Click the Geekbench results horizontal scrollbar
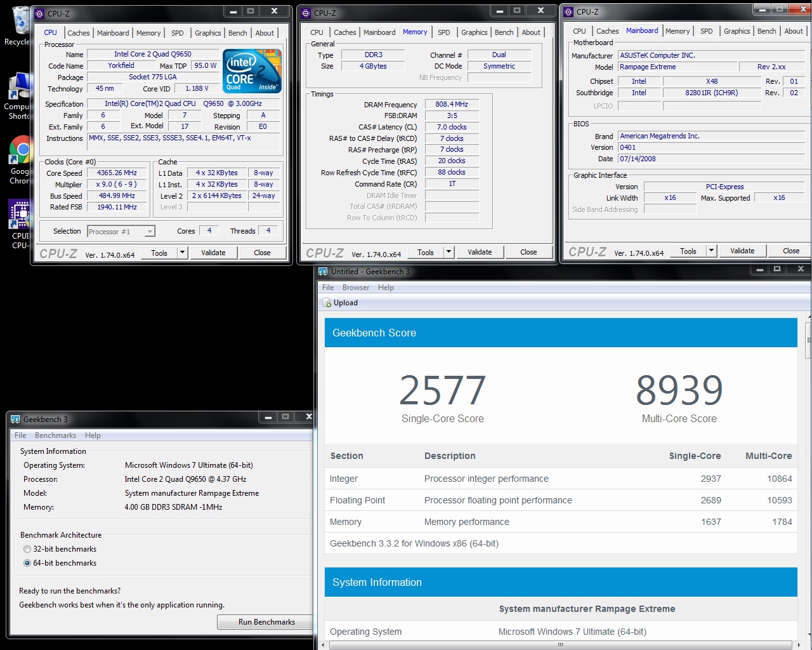812x650 pixels. (560, 645)
